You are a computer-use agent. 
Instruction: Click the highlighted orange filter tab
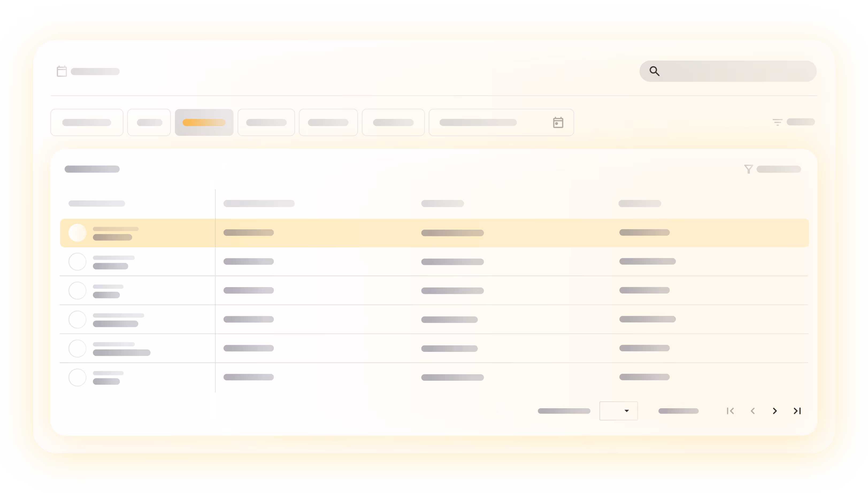(204, 122)
